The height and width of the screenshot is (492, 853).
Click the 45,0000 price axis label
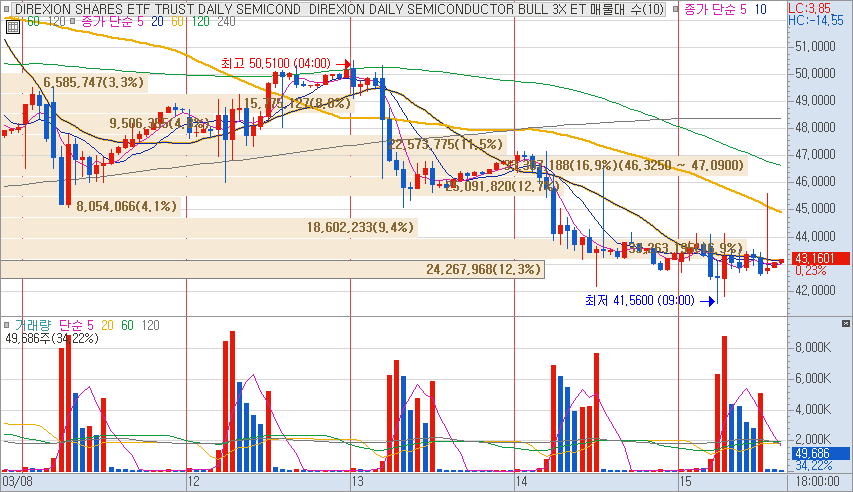(815, 208)
